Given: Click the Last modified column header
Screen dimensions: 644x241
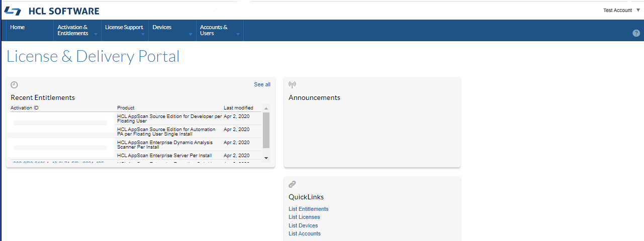Looking at the screenshot, I should 238,108.
